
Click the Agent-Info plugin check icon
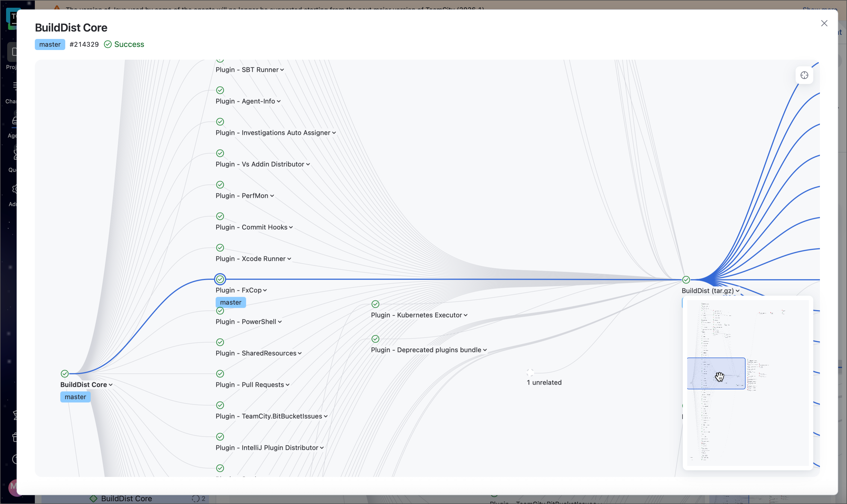tap(220, 90)
